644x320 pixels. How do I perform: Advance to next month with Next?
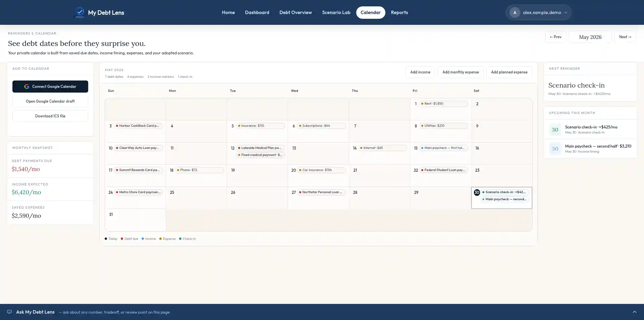click(625, 37)
